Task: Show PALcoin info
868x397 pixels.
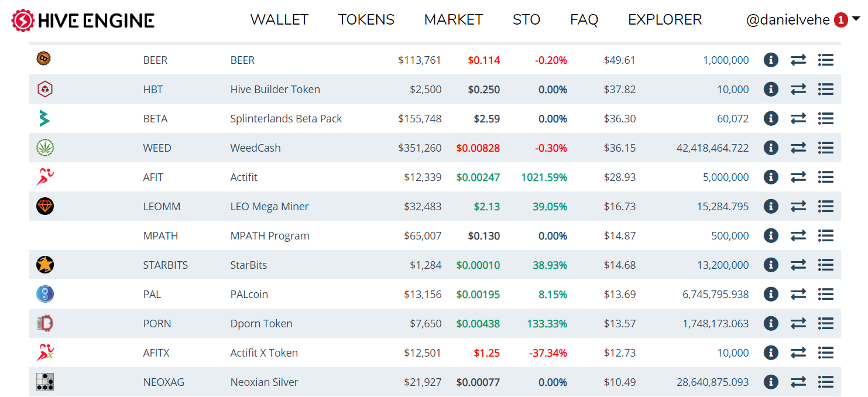Action: click(771, 294)
